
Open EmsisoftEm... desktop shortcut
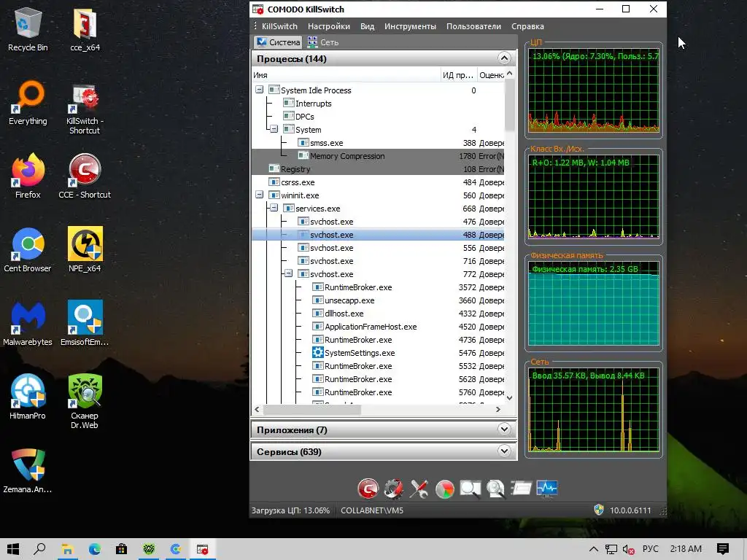(85, 324)
